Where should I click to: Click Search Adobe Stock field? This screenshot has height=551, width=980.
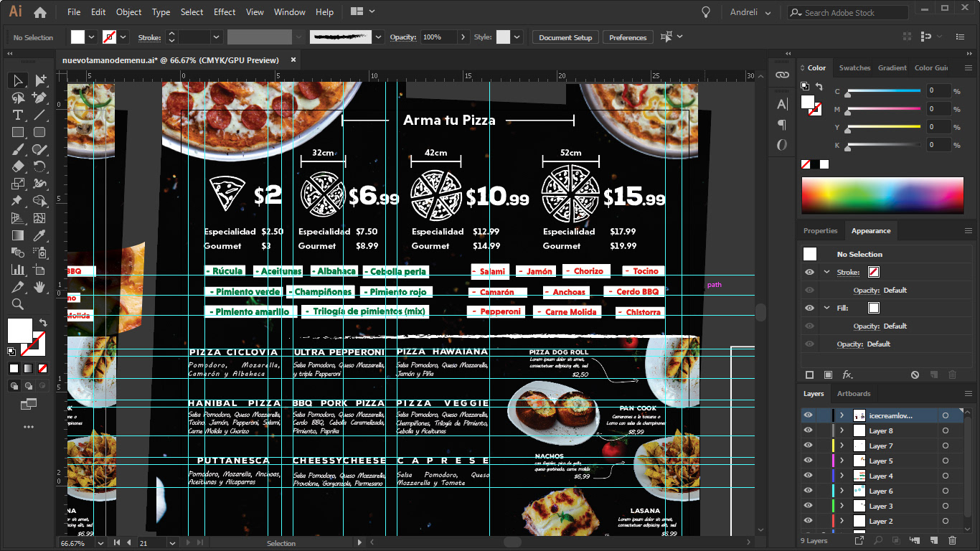(x=847, y=12)
